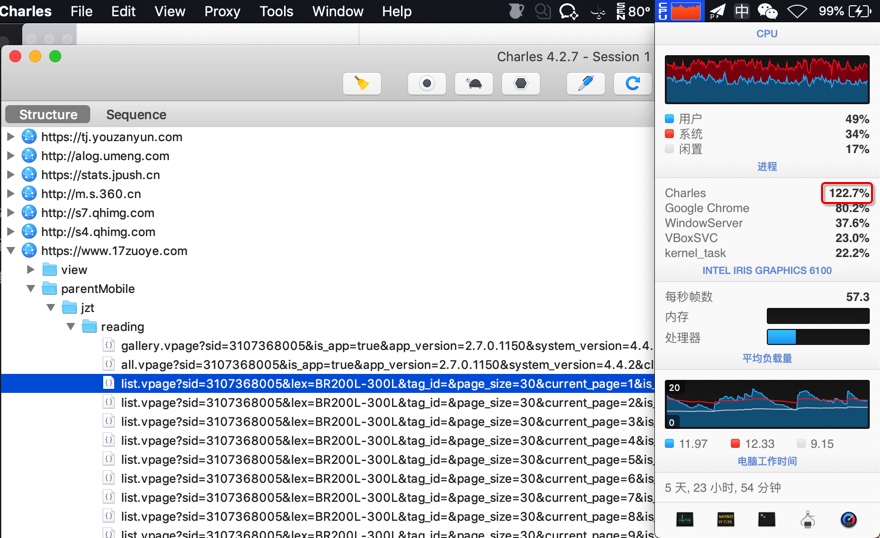Screen dimensions: 880x538
Task: Click the paper plane menu bar icon
Action: 717,11
